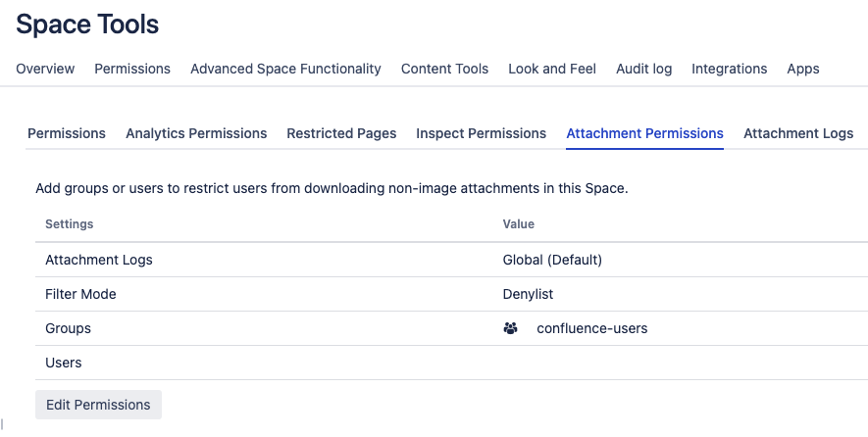Viewport: 868px width, 437px height.
Task: Open the Apps tab
Action: pos(802,69)
